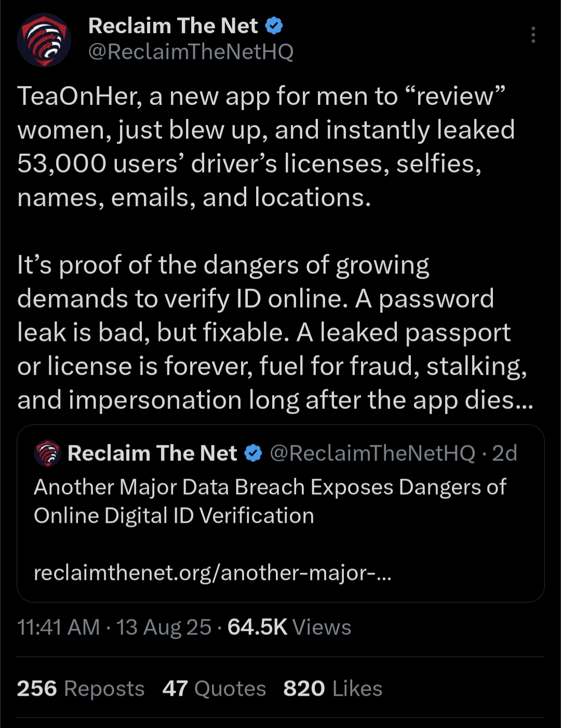The image size is (561, 728).
Task: Open the quoted post's Reclaim The Net name
Action: [152, 453]
